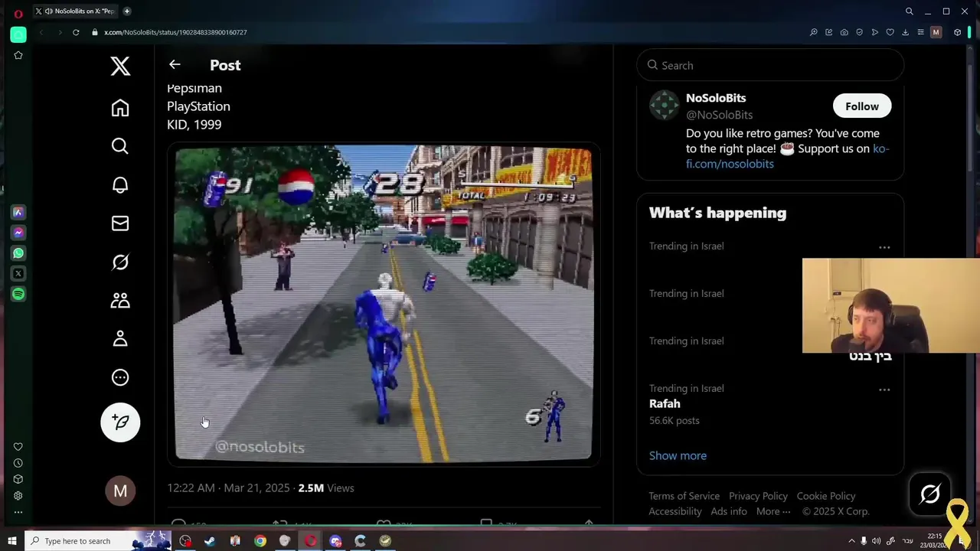Click the X Search input field
Image resolution: width=980 pixels, height=551 pixels.
coord(770,65)
